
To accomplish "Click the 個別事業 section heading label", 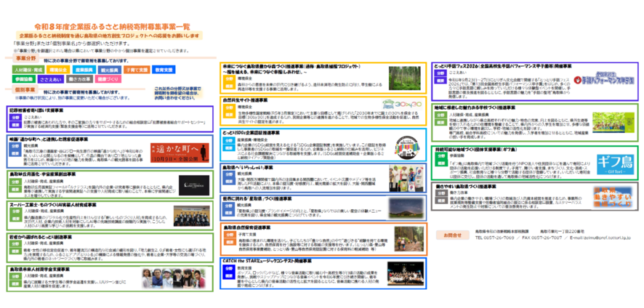I will 25,89.
